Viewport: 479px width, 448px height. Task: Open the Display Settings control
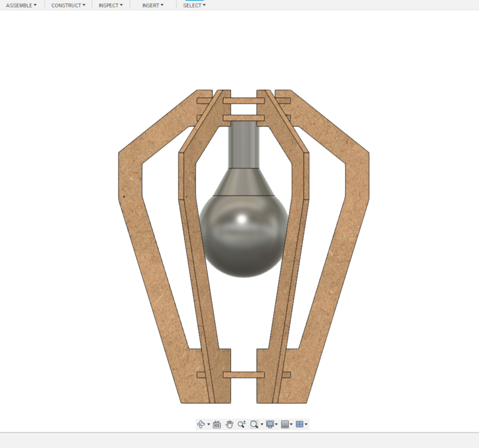pos(270,424)
